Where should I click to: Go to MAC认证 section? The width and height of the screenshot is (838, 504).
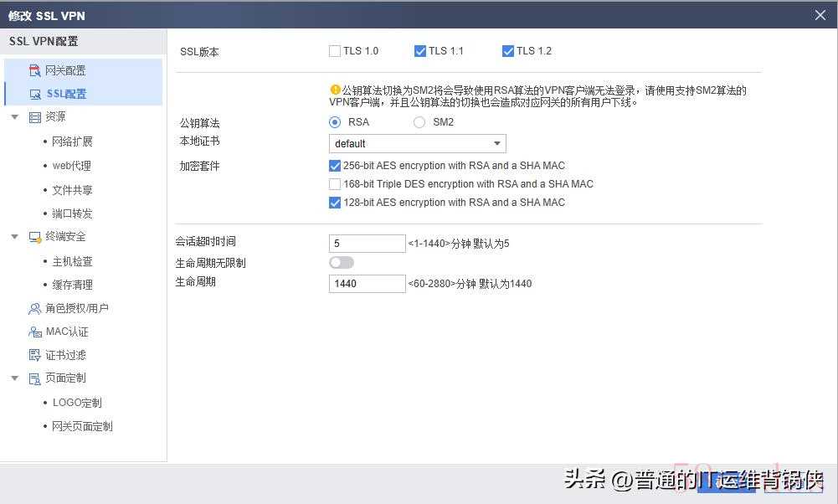pos(67,332)
